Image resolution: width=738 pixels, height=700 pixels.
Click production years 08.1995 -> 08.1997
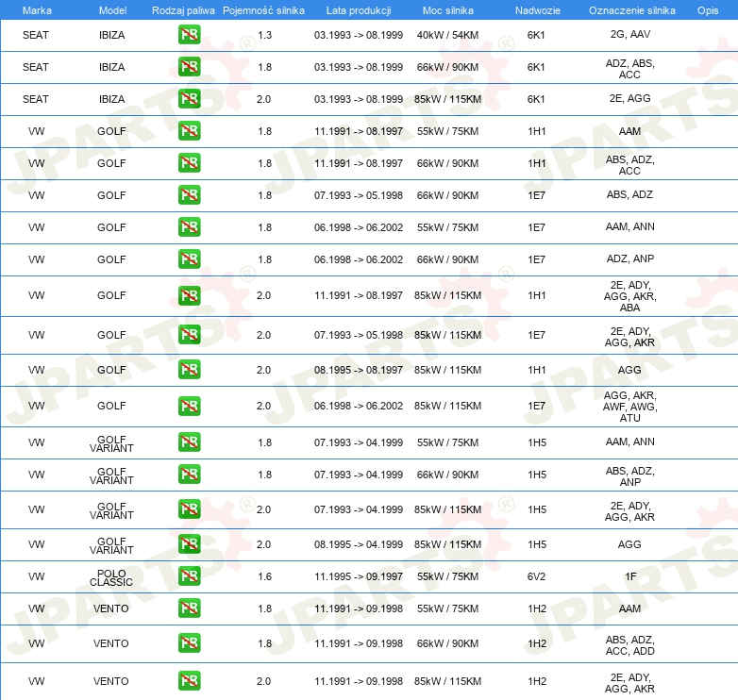[359, 370]
